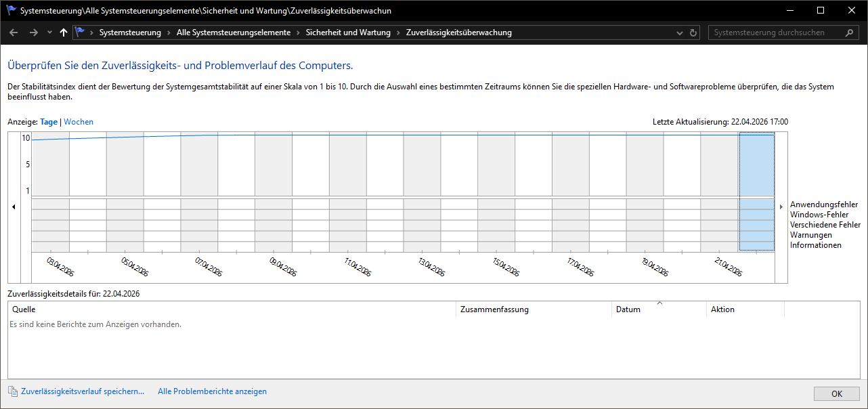Screen dimensions: 868x409
Task: Focus the Systemsteuerung durchsuchen search field
Action: tap(777, 33)
